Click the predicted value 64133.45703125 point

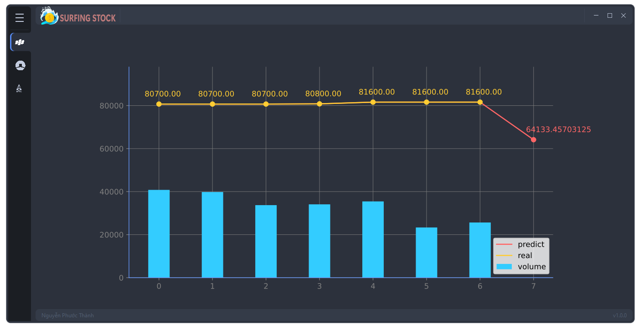(533, 140)
